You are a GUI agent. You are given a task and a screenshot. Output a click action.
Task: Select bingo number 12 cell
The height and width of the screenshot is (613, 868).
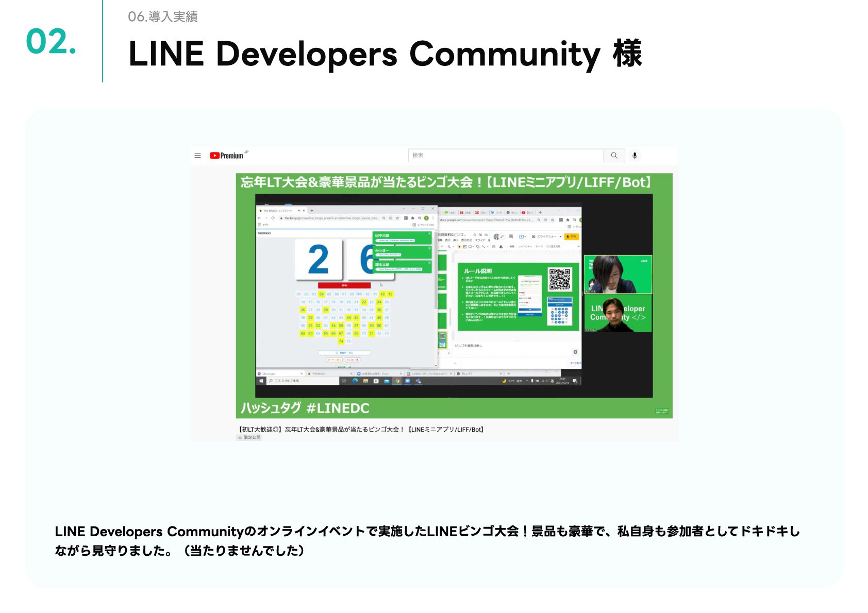click(382, 294)
